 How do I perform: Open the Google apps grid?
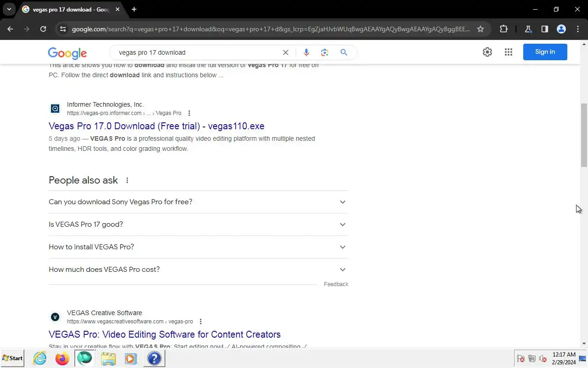(508, 52)
